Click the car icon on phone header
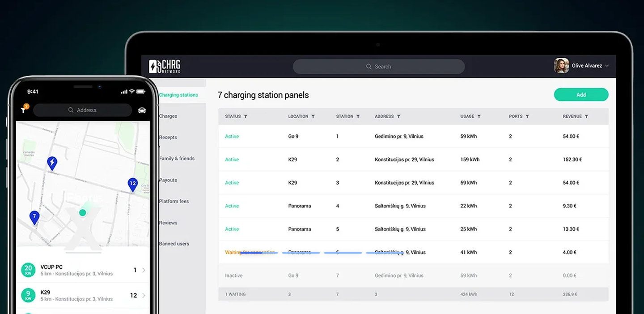The image size is (644, 314). click(x=142, y=110)
